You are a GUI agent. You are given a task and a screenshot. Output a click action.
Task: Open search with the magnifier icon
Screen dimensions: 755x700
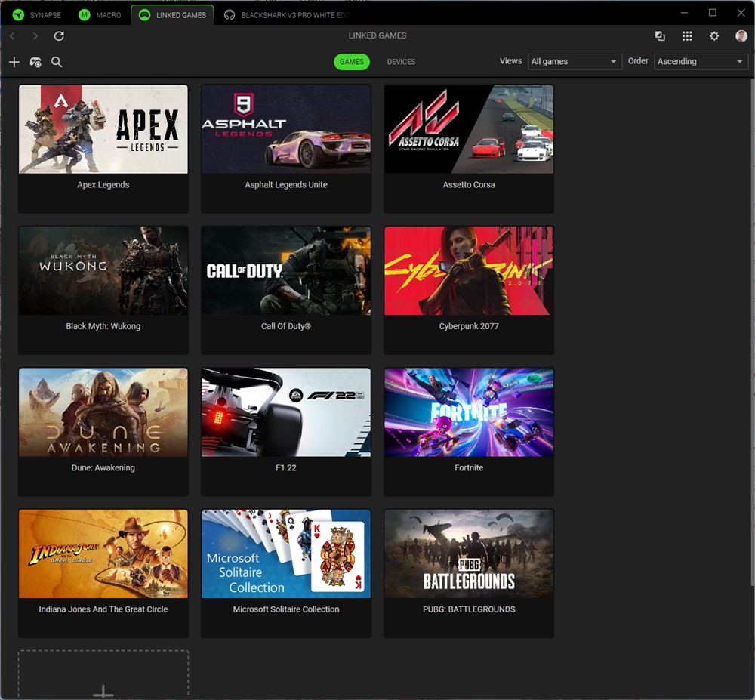(x=57, y=62)
